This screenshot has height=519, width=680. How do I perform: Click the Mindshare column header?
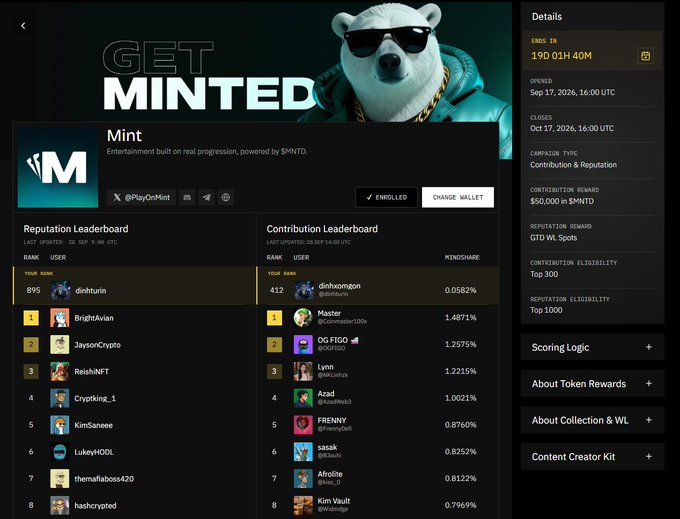click(462, 258)
